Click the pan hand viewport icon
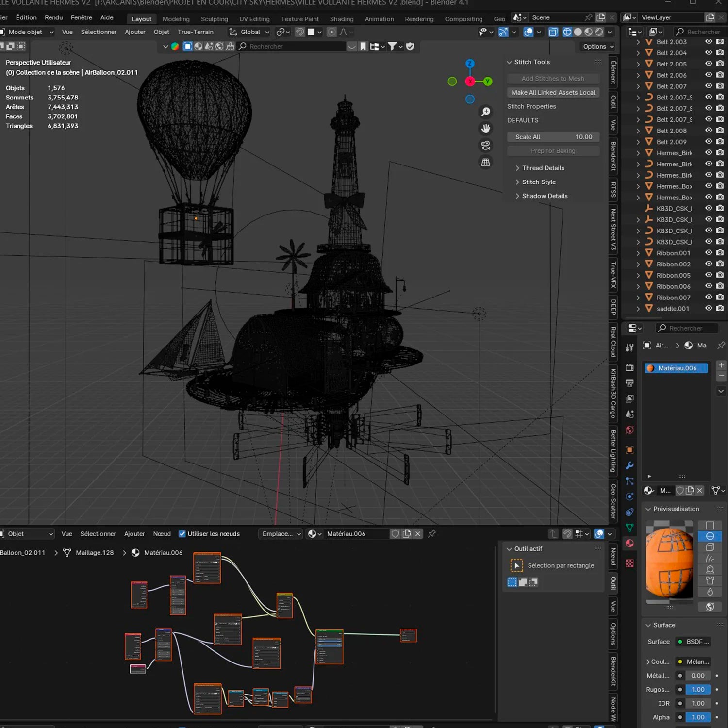This screenshot has width=728, height=728. (x=485, y=129)
